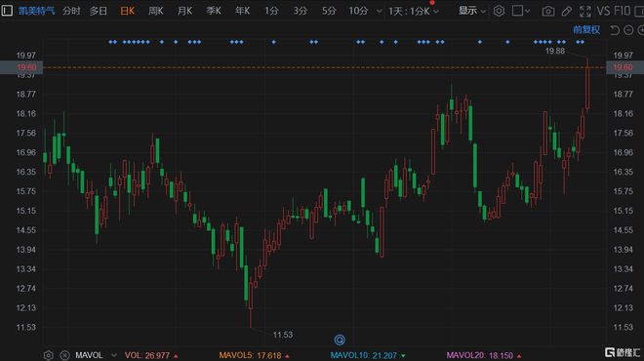Switch to 5分 minute chart

(x=329, y=11)
